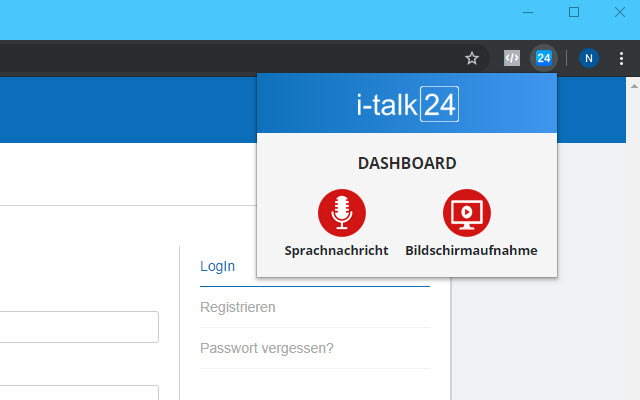640x400 pixels.
Task: Click the i-talk24 logo in popup
Action: (407, 104)
